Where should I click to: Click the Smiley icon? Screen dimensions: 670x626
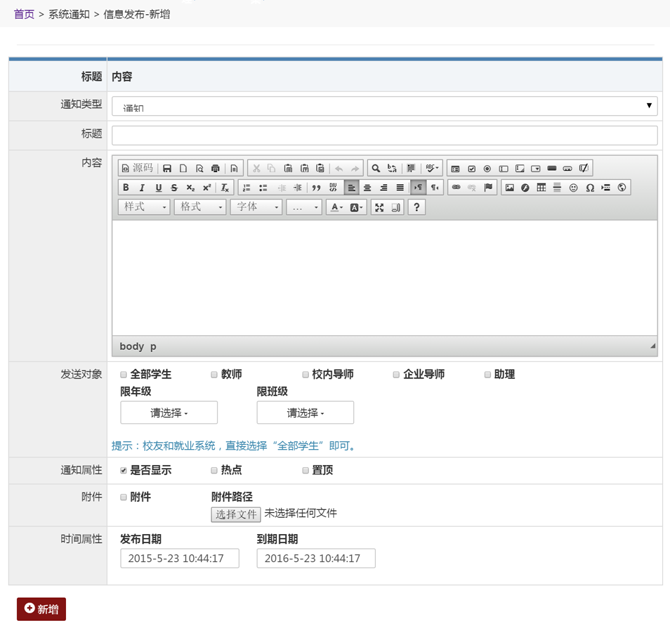573,188
